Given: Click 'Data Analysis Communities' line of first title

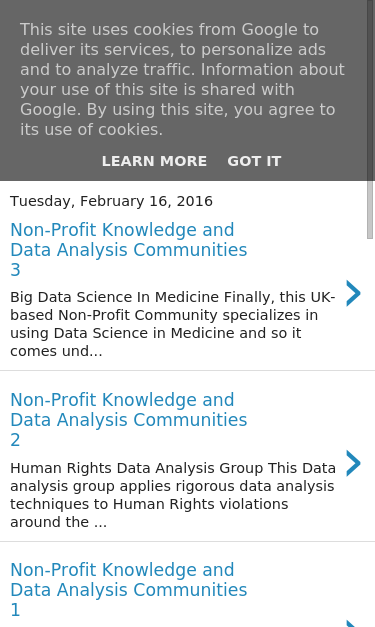Looking at the screenshot, I should tap(128, 250).
